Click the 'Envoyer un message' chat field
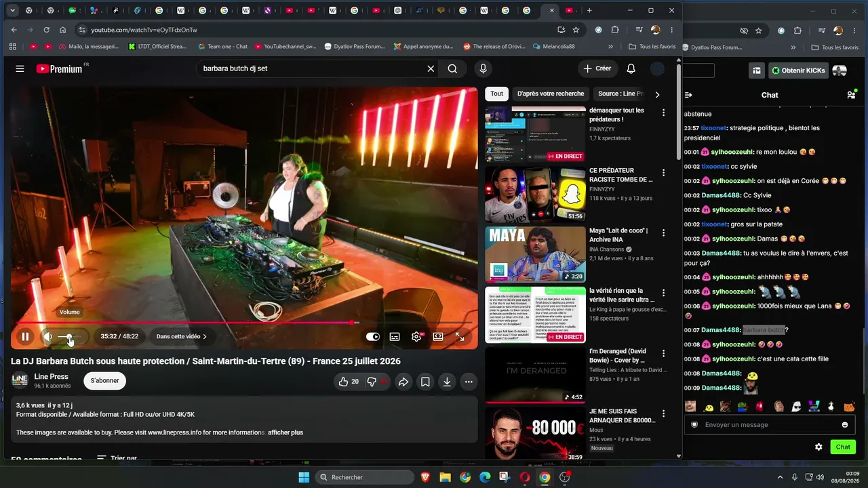This screenshot has width=868, height=488. pos(770,425)
